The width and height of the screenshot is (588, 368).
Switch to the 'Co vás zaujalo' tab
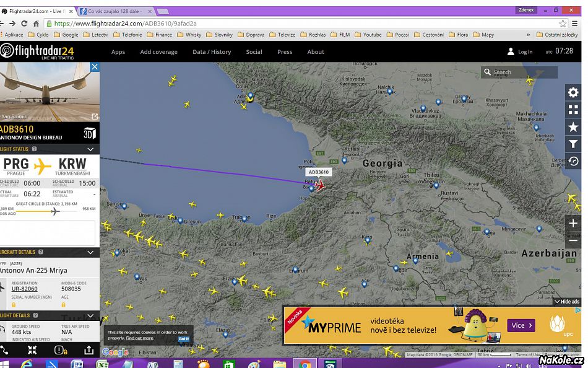pyautogui.click(x=116, y=11)
